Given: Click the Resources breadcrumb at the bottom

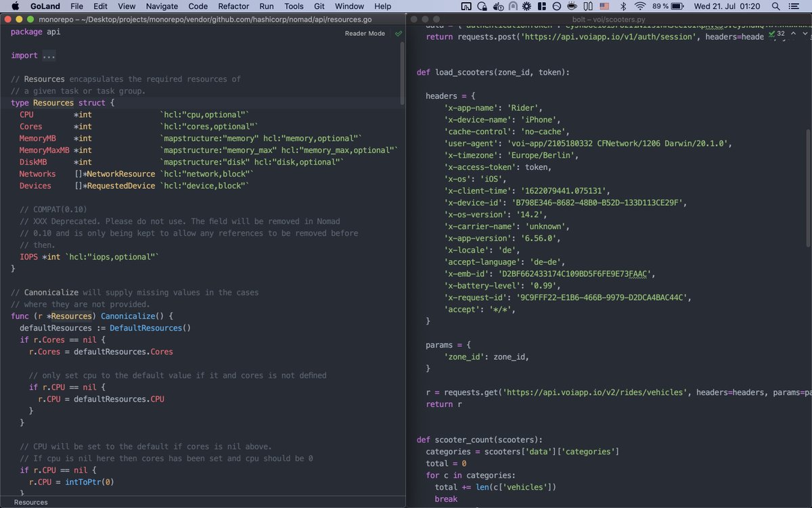Looking at the screenshot, I should pyautogui.click(x=30, y=502).
